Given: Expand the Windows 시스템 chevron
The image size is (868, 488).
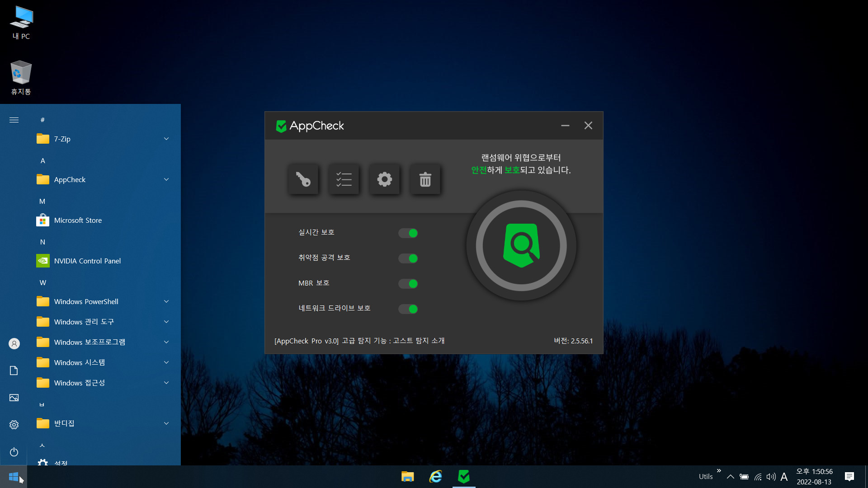Looking at the screenshot, I should 166,362.
